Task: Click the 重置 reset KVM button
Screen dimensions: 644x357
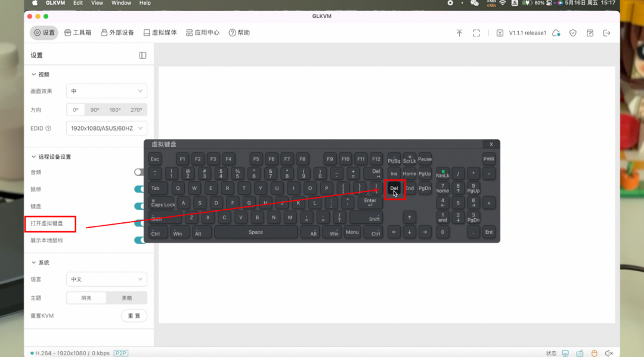Action: 134,316
